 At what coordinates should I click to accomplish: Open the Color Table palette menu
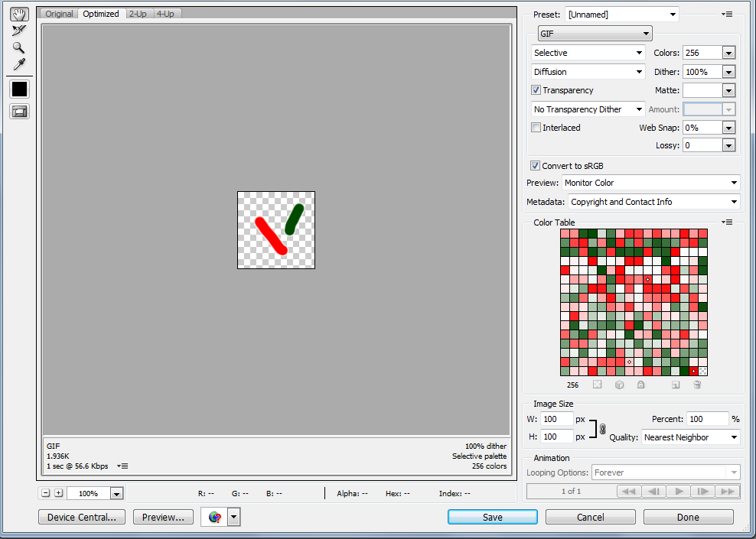728,222
